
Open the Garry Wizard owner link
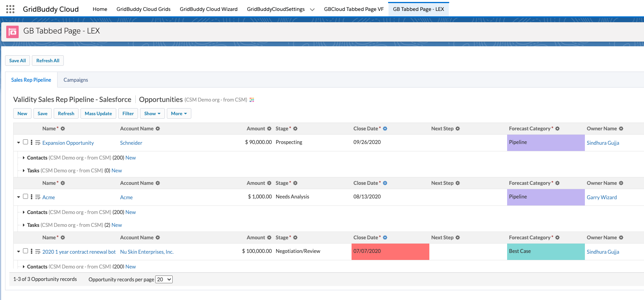coord(602,197)
